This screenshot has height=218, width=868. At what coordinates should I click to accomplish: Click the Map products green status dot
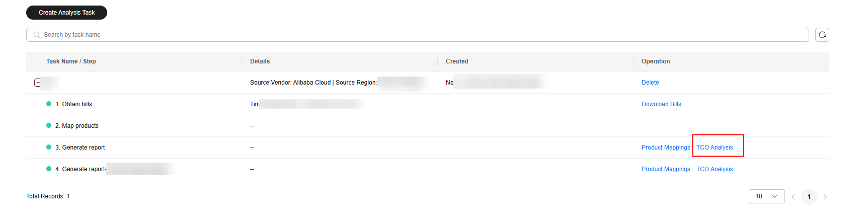[x=49, y=125]
